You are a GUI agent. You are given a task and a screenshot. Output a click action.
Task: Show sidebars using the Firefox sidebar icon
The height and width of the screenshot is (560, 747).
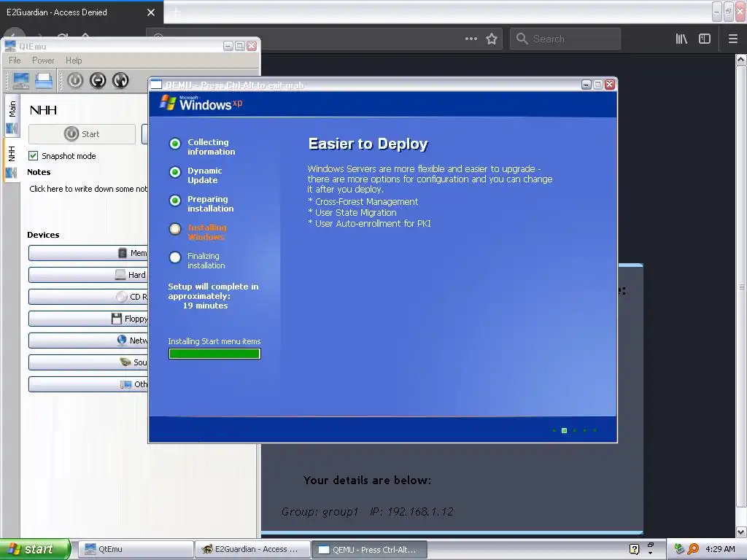(705, 39)
